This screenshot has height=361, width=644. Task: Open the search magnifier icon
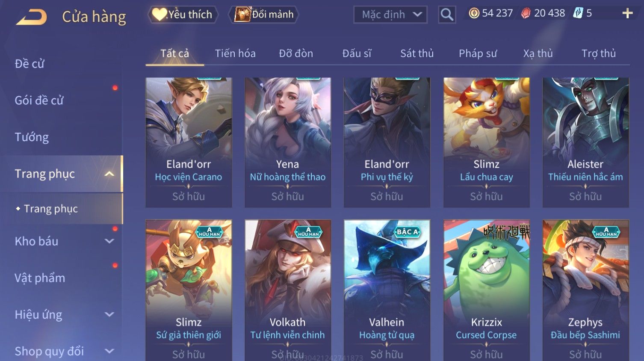447,15
